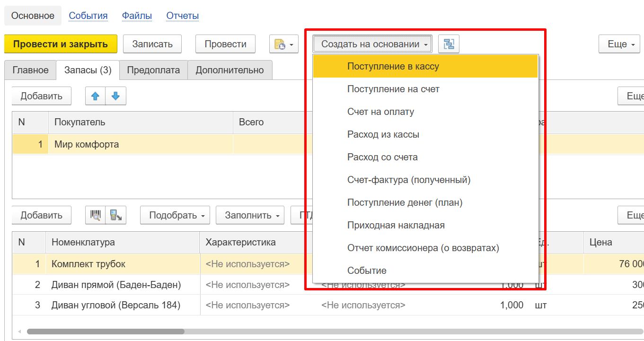The image size is (644, 341).
Task: Select Поступление в кассу menu item
Action: (393, 67)
